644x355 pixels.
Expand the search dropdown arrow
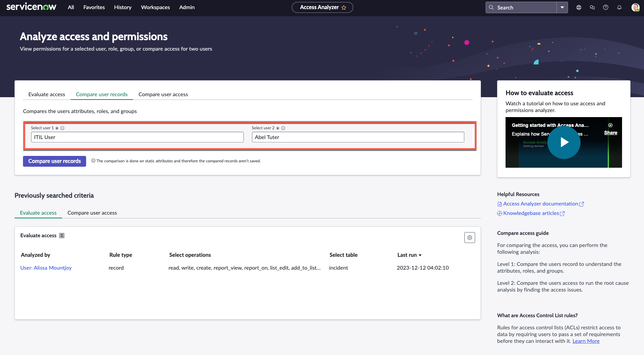point(562,7)
